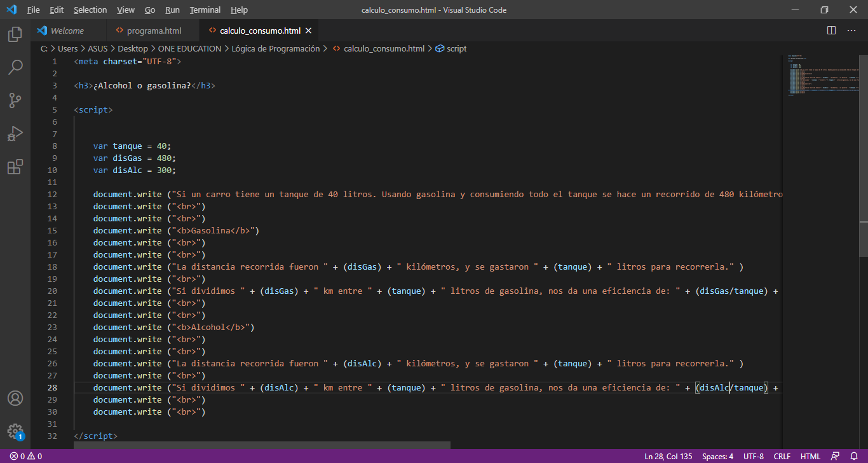Viewport: 868px width, 463px height.
Task: Change end of line sequence CRLF
Action: click(x=782, y=457)
